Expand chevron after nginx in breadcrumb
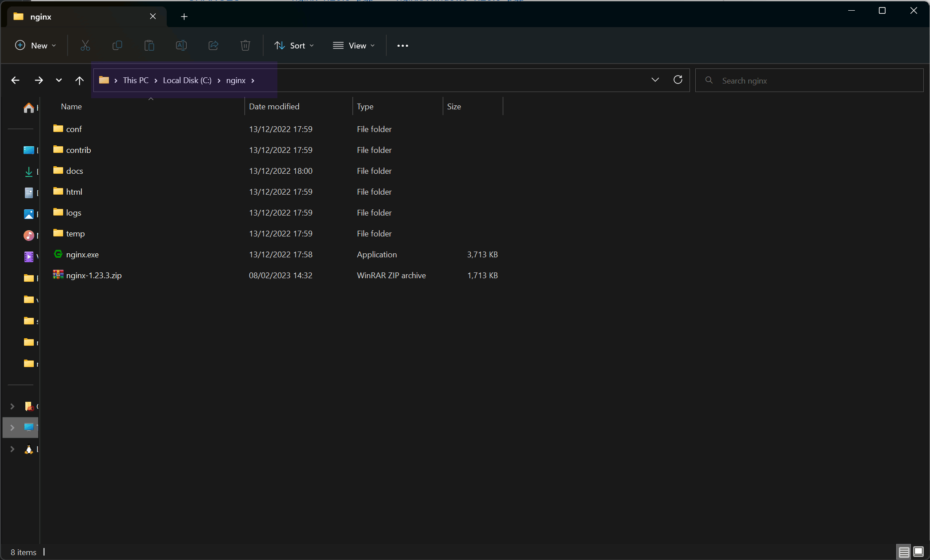 tap(253, 80)
